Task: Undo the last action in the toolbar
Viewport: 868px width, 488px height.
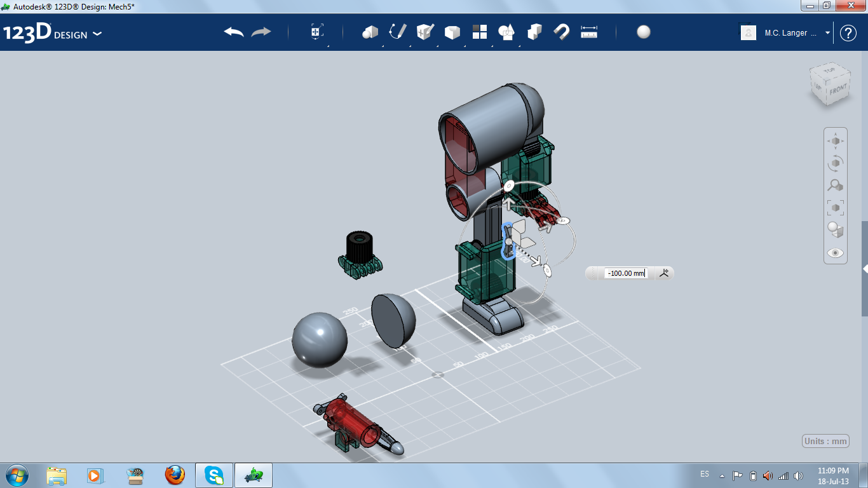Action: (x=234, y=32)
